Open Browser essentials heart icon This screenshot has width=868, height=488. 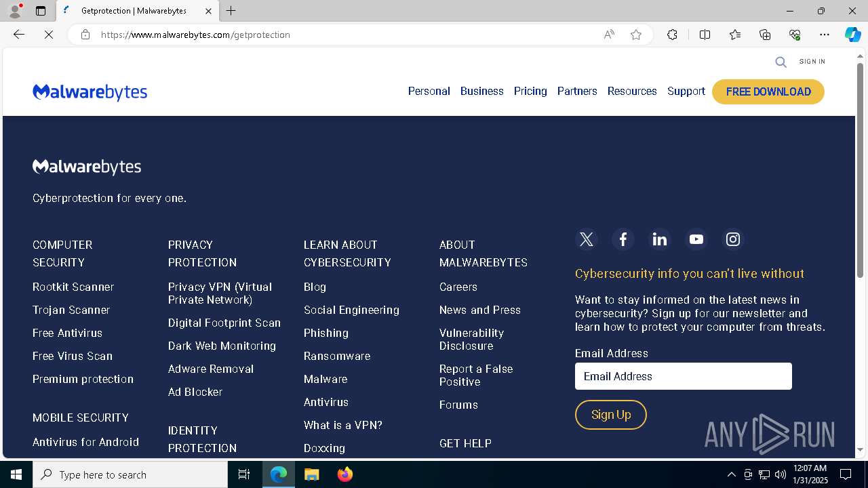tap(795, 35)
